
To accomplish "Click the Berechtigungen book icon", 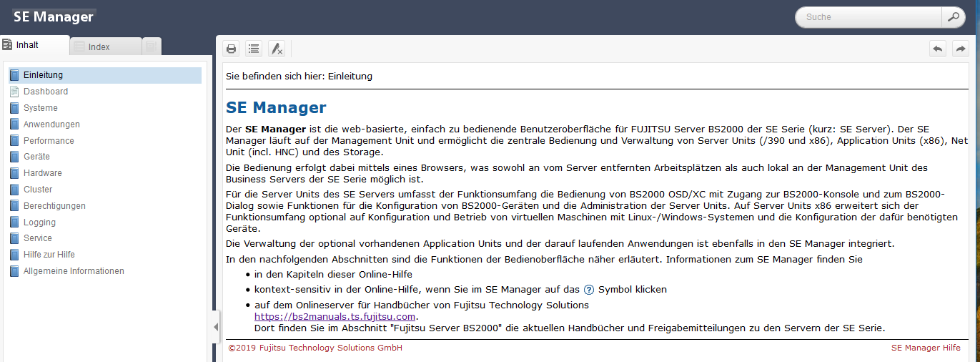I will tap(14, 206).
